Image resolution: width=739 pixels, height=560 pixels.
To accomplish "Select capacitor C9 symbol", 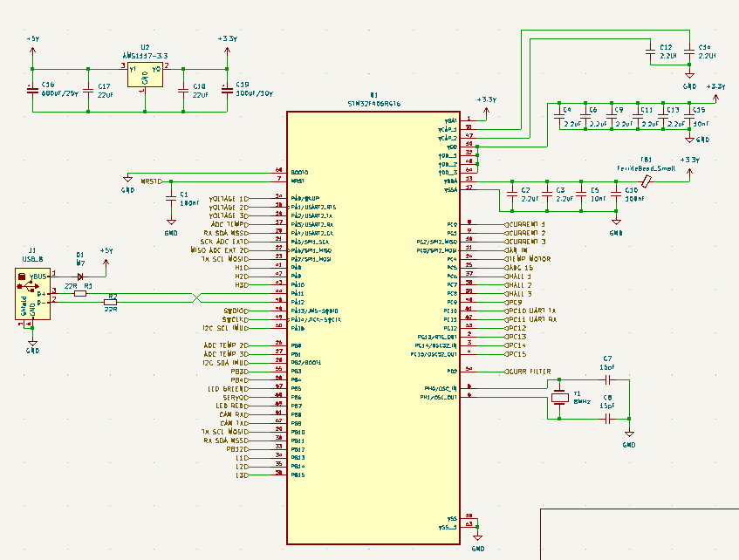I will [612, 115].
